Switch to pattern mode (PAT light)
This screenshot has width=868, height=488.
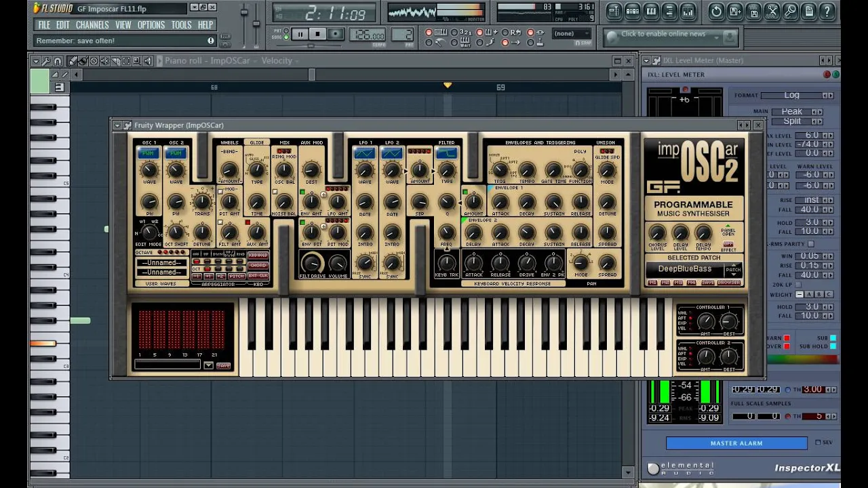[286, 30]
